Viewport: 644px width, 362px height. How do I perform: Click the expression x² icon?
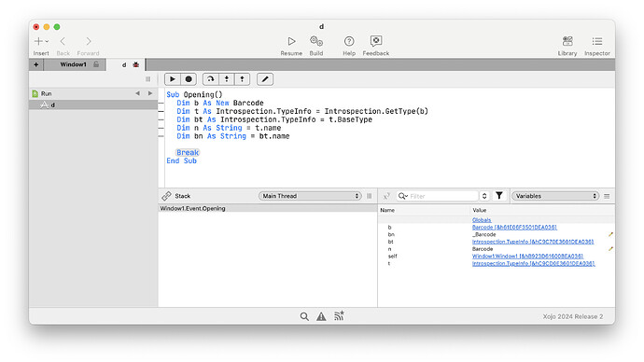coord(386,196)
